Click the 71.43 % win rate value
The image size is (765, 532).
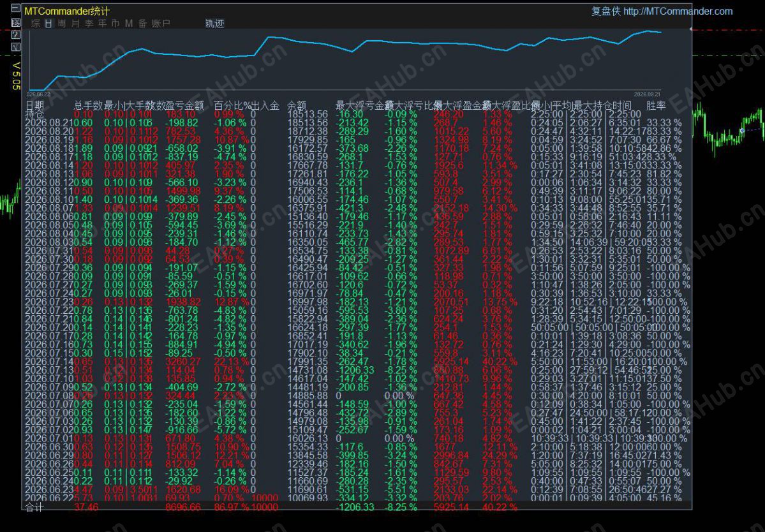(664, 455)
